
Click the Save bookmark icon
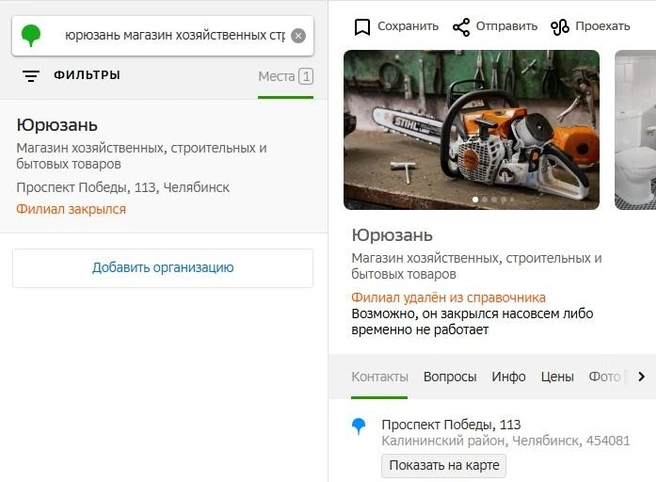tap(362, 27)
